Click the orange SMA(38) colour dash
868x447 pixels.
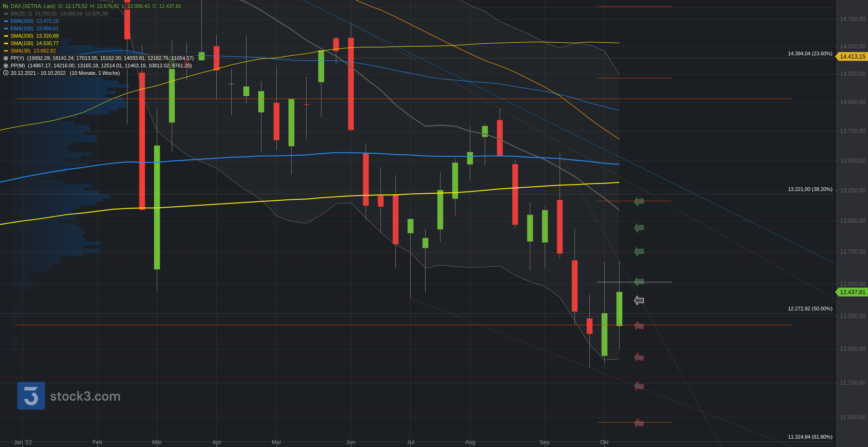point(6,51)
